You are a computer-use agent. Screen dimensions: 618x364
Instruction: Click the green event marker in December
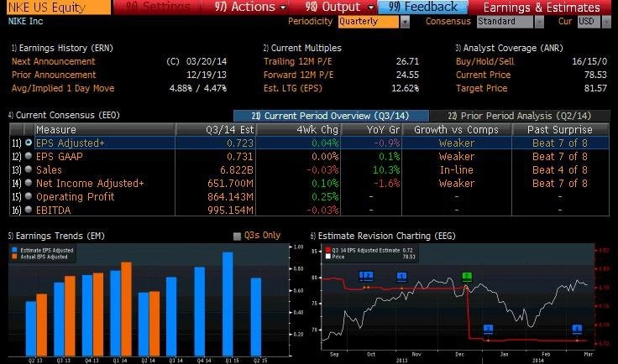pyautogui.click(x=467, y=277)
